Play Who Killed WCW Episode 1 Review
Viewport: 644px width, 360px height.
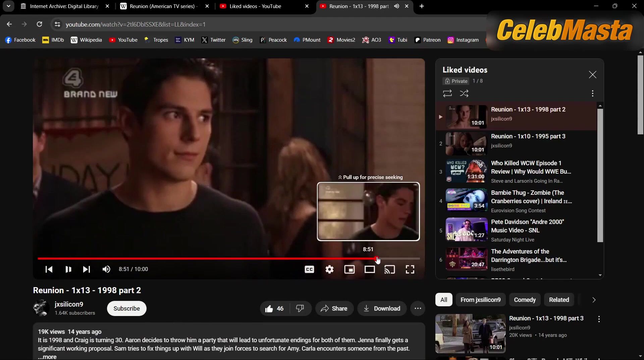(516, 172)
